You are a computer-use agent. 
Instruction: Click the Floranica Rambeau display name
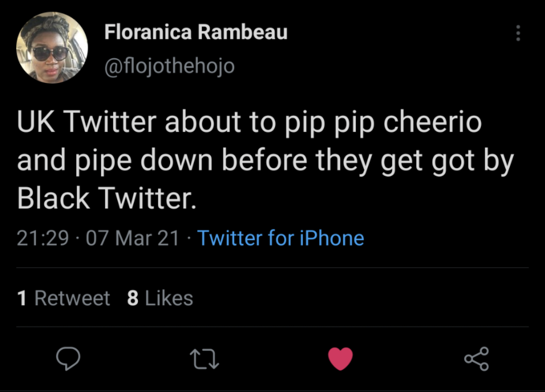[196, 32]
